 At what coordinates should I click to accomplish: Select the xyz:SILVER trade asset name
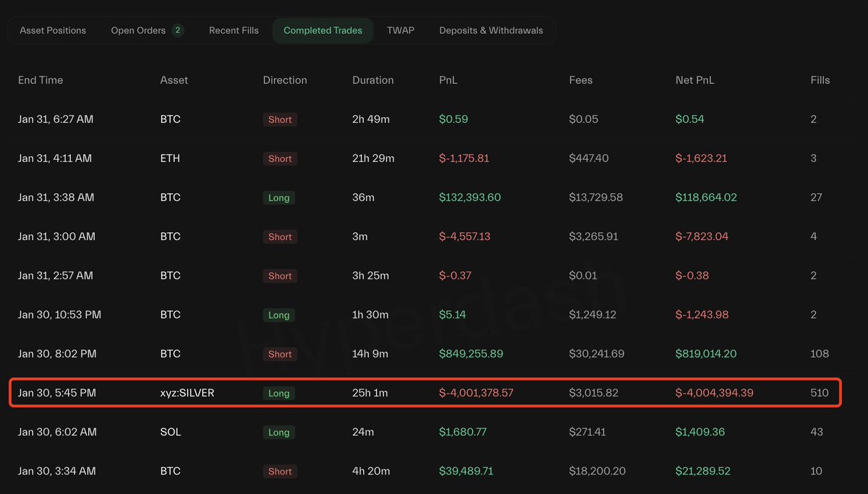coord(187,393)
